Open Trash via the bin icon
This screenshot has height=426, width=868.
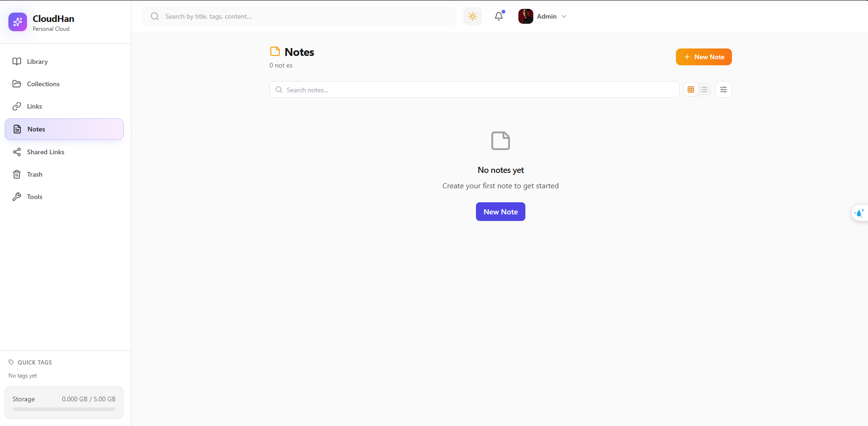point(17,174)
